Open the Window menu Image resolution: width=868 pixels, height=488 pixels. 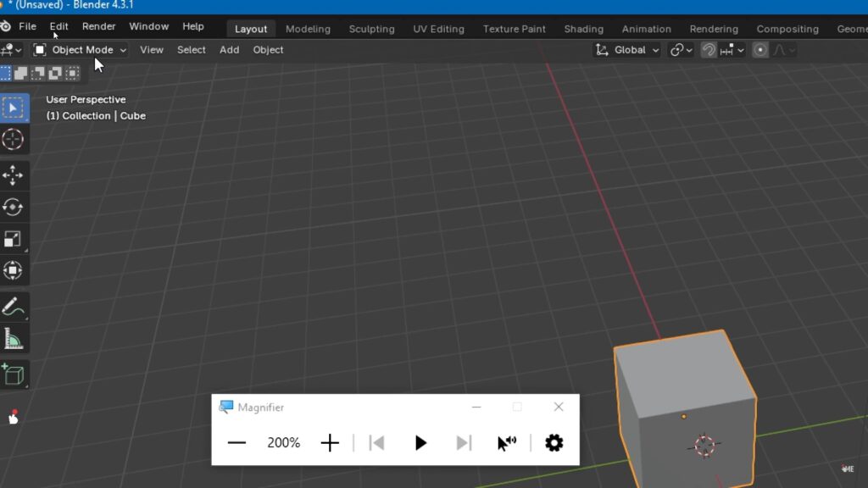[x=148, y=26]
